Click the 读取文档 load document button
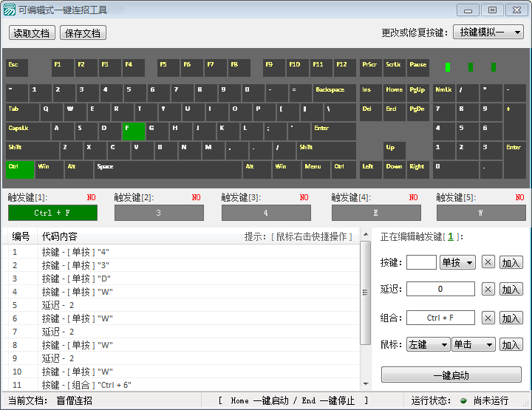 [32, 33]
